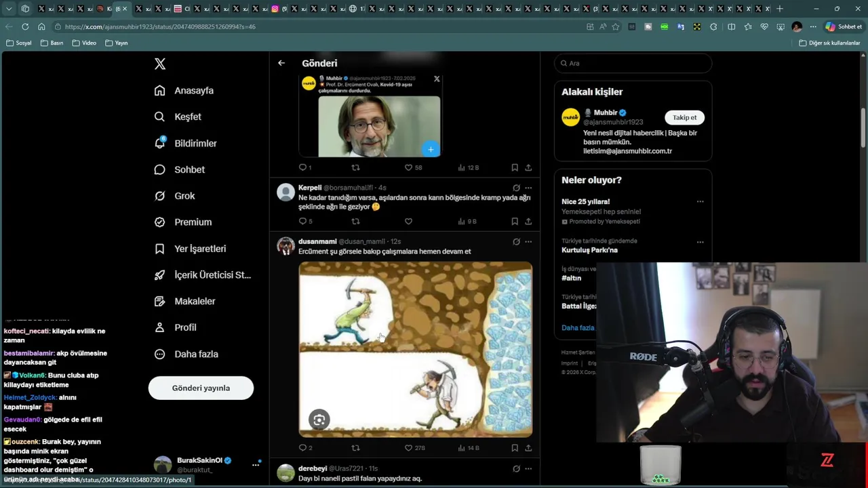Open BurakSakinOl account menu dots
Viewport: 868px width, 488px height.
tap(256, 465)
